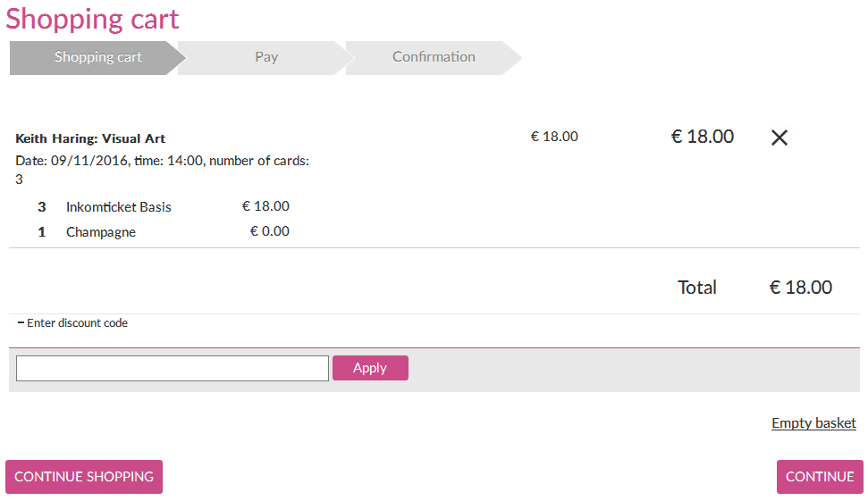Click quantity 3 beside Inkomticket Basis

[42, 207]
